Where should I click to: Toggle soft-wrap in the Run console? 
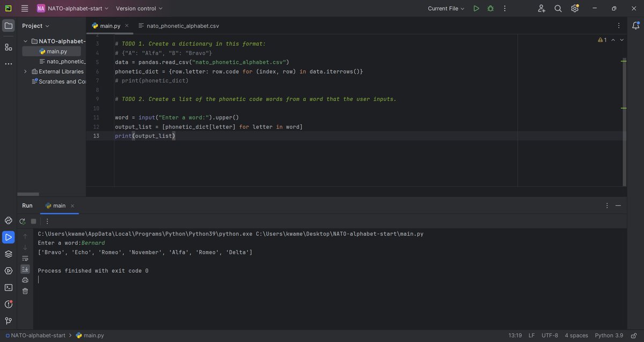pos(25,258)
